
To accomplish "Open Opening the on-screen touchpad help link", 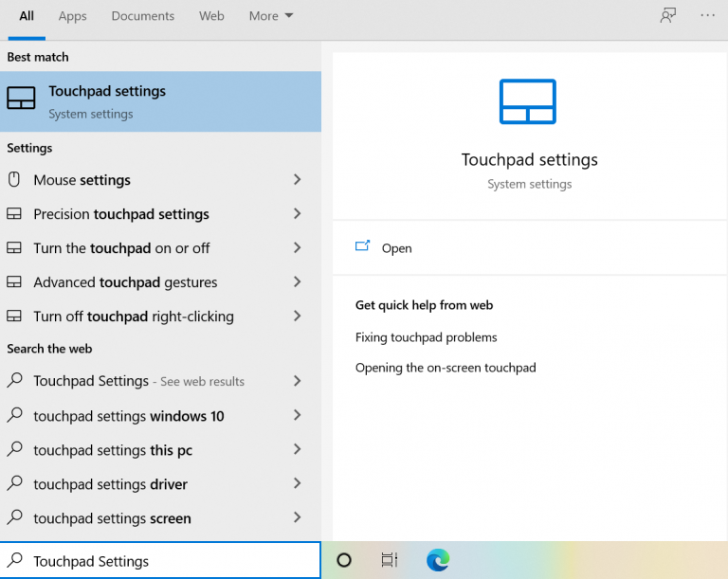I will (446, 368).
